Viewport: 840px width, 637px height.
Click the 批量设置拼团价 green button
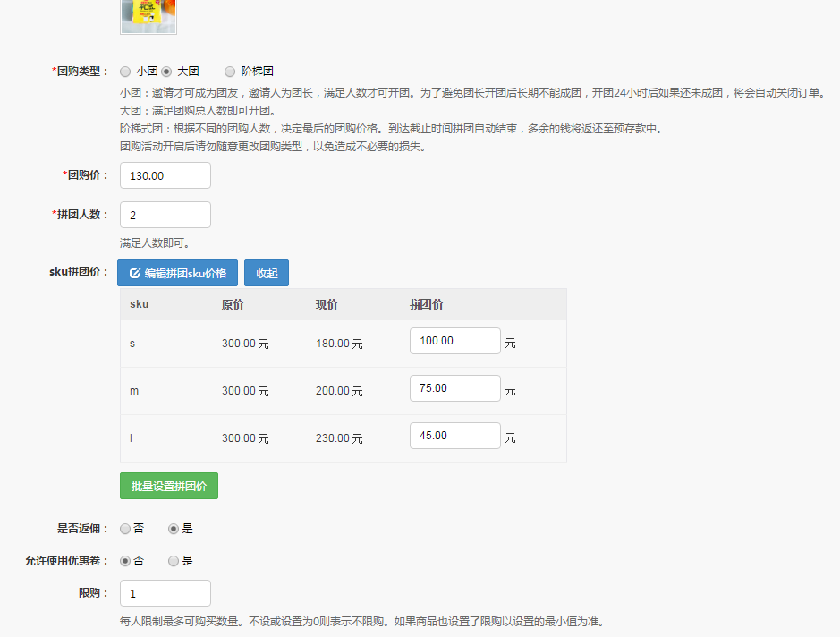tap(169, 486)
